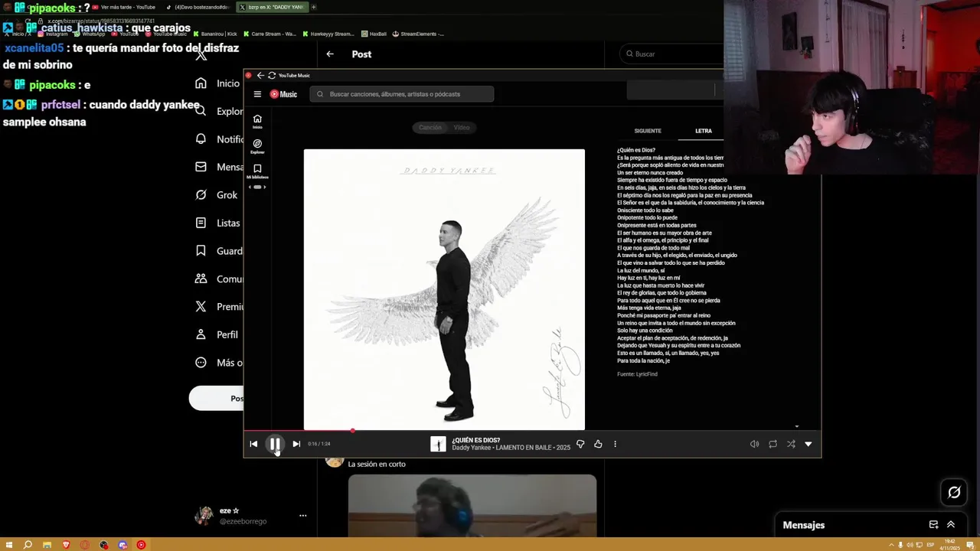Screen dimensions: 980x551
Task: Expand the Mensajes drawer with double chevron
Action: pos(951,525)
